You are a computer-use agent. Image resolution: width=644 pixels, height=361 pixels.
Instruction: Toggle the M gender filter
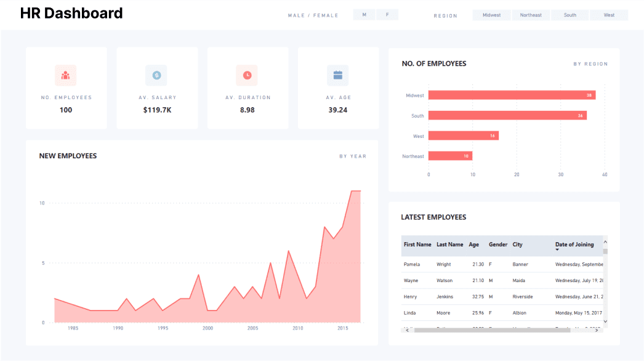(x=363, y=14)
